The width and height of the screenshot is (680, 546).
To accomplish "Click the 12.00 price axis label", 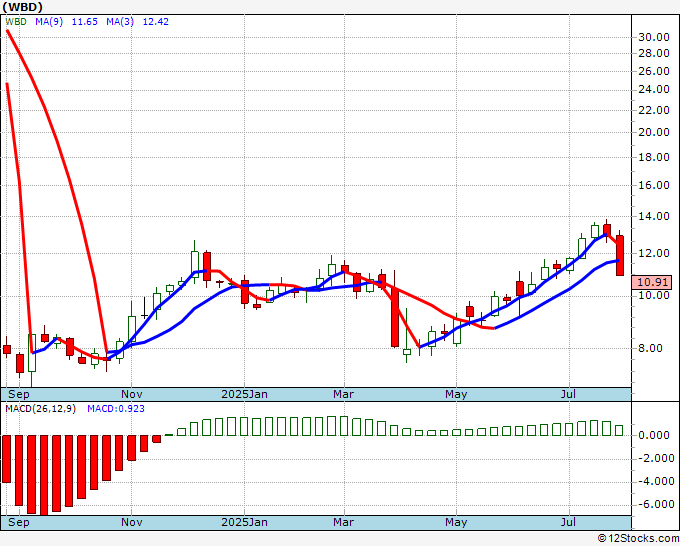I will pos(654,253).
